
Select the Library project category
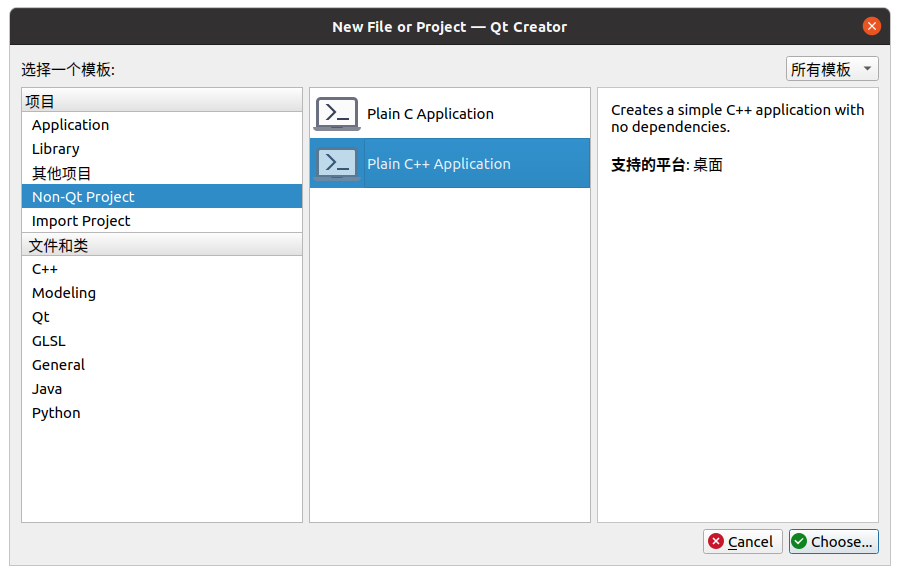(162, 149)
